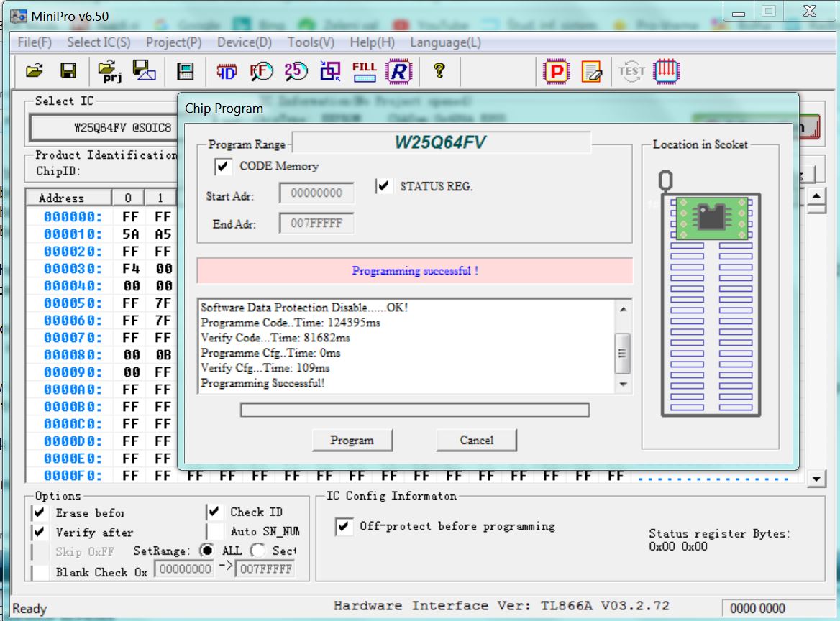Image resolution: width=840 pixels, height=621 pixels.
Task: Click the FILL buffer toolbar icon
Action: 365,71
